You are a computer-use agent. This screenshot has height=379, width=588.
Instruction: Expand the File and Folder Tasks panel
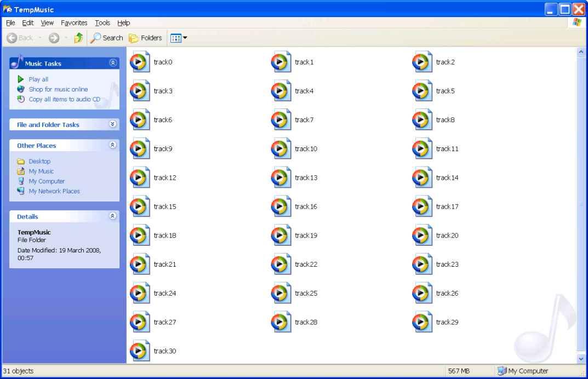[x=113, y=124]
